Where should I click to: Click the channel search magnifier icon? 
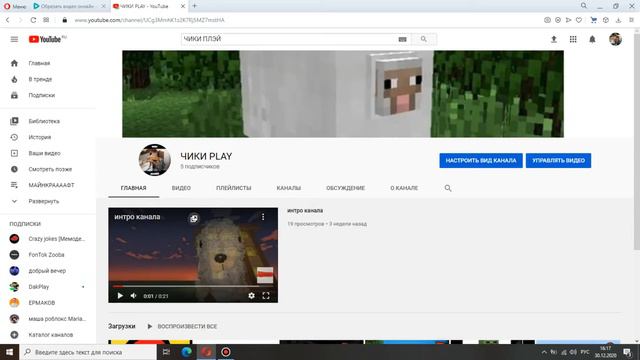point(448,188)
